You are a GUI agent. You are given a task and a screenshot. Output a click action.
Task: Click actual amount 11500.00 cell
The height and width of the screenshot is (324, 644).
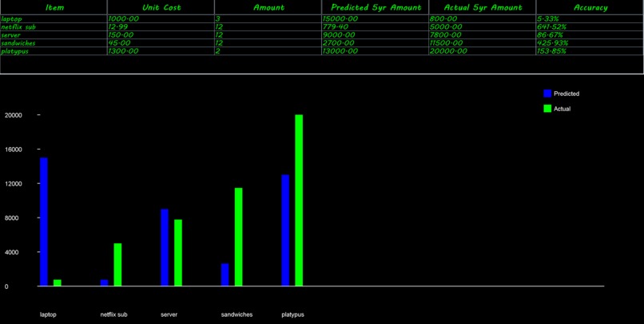click(x=482, y=42)
